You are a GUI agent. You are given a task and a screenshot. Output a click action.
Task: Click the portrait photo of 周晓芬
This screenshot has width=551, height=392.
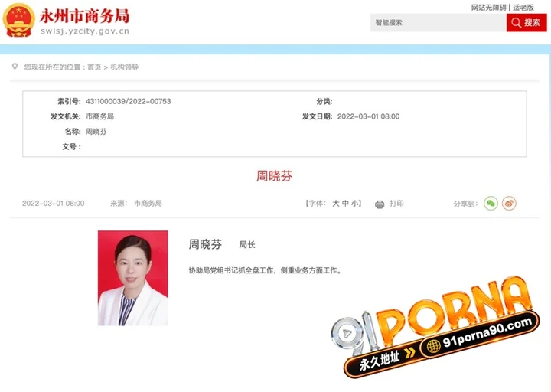(133, 278)
